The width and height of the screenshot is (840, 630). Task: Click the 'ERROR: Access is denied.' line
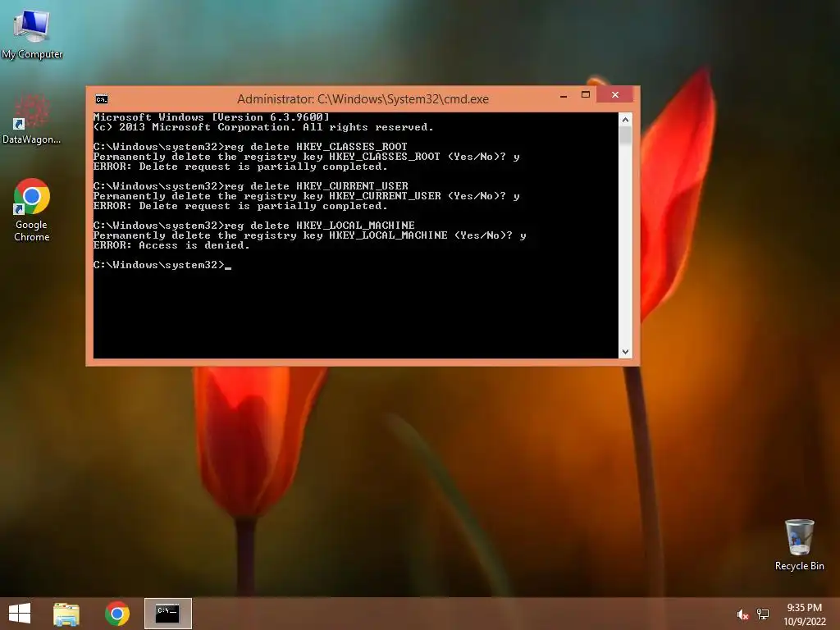(x=171, y=245)
